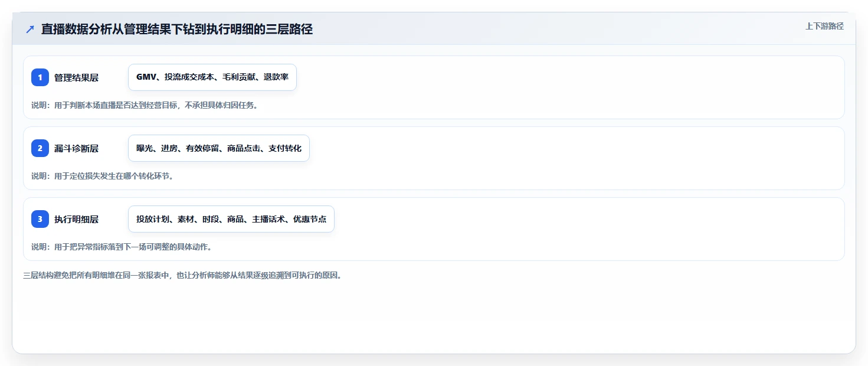Click the 执行明细层 label
868x366 pixels.
[76, 219]
